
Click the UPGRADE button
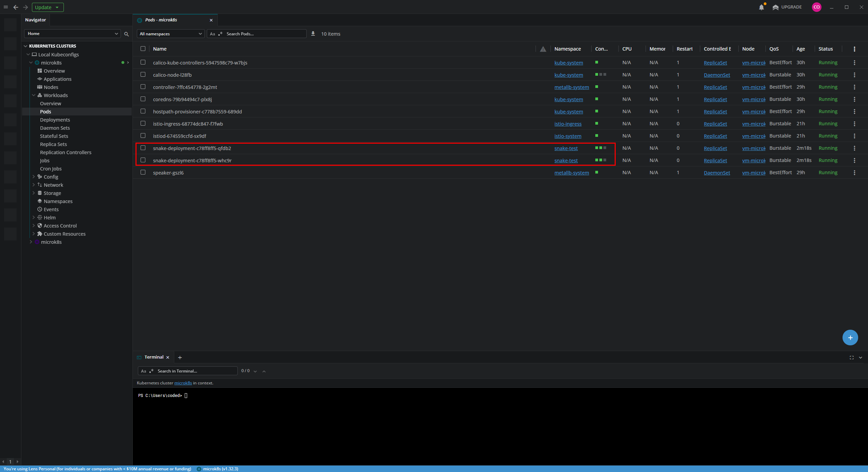(x=787, y=7)
